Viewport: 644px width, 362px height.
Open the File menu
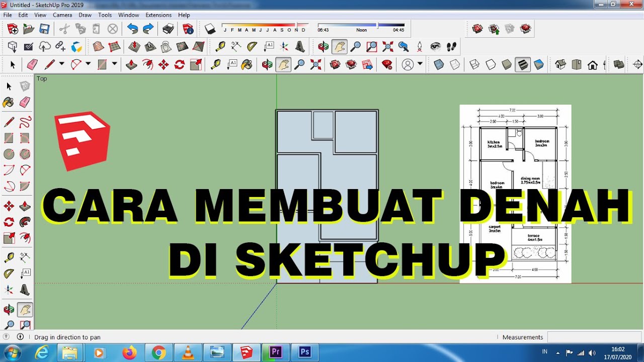tap(8, 15)
